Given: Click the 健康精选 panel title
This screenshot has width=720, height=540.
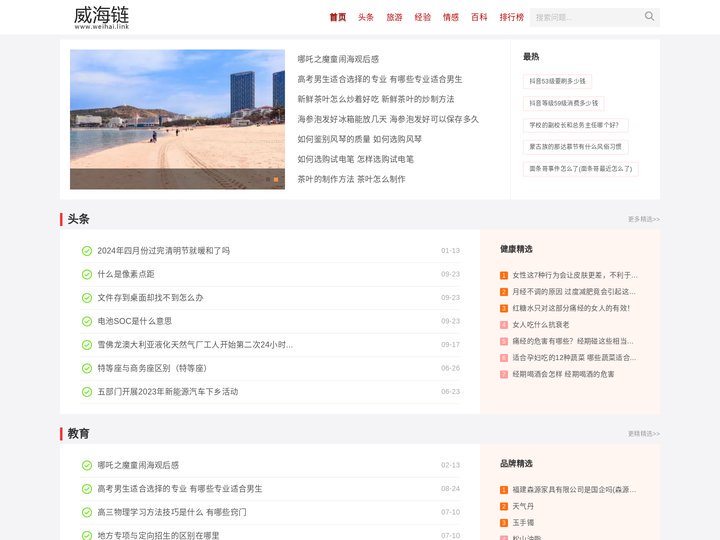Looking at the screenshot, I should (x=516, y=249).
